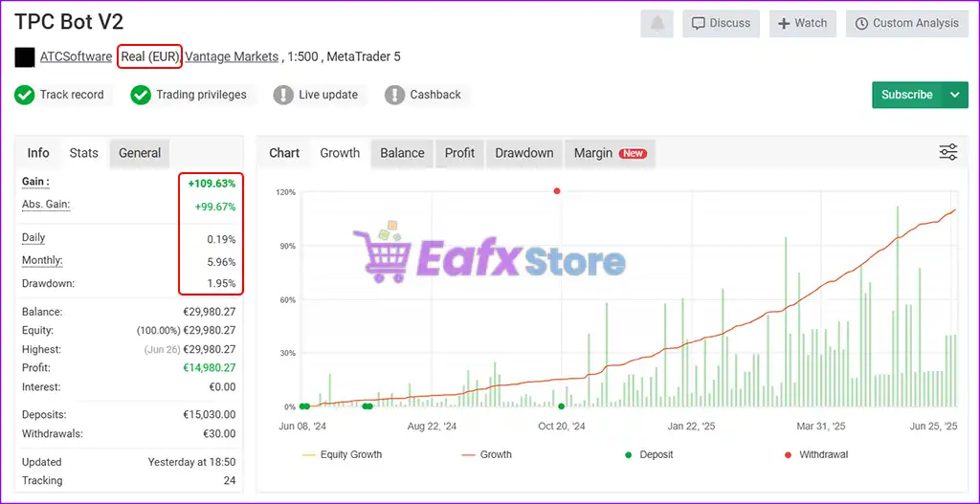Click the €14,980.27 profit value
This screenshot has width=980, height=504.
pyautogui.click(x=210, y=368)
